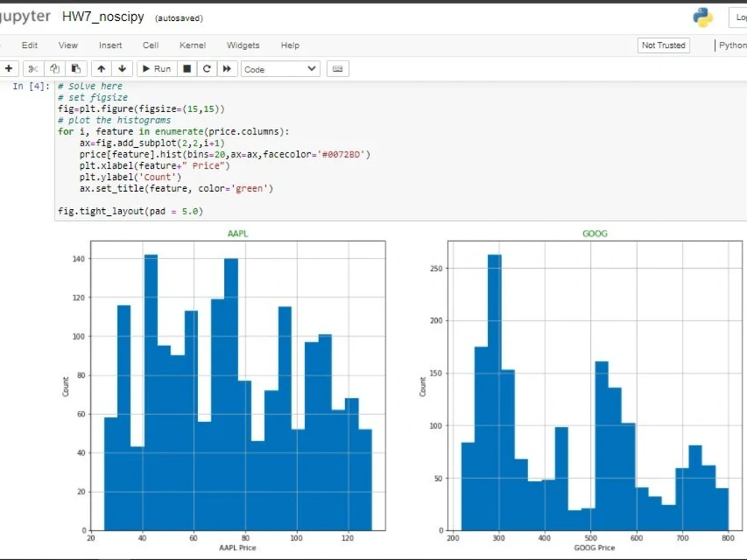The width and height of the screenshot is (747, 560).
Task: Interrupt the kernel with stop icon
Action: tap(187, 69)
